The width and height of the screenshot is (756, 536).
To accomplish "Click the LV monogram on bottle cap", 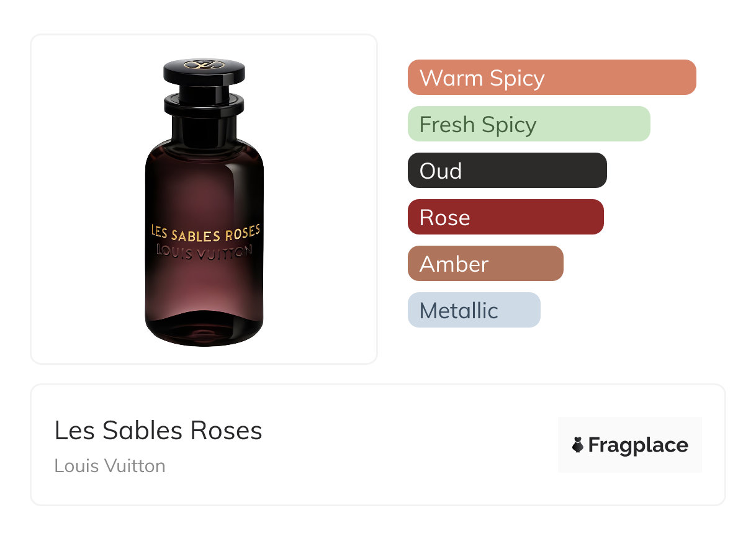I will click(x=204, y=64).
